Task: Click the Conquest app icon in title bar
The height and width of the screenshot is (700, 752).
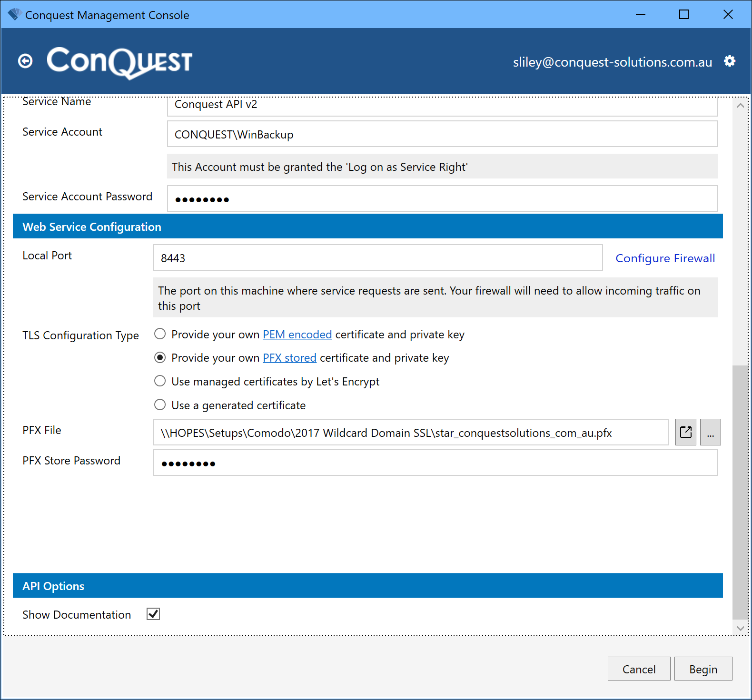Action: click(14, 15)
